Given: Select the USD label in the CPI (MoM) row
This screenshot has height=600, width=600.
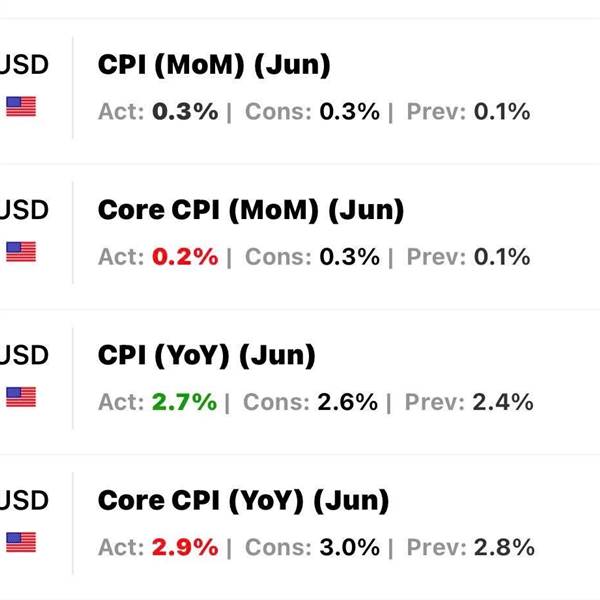Looking at the screenshot, I should pyautogui.click(x=24, y=65).
